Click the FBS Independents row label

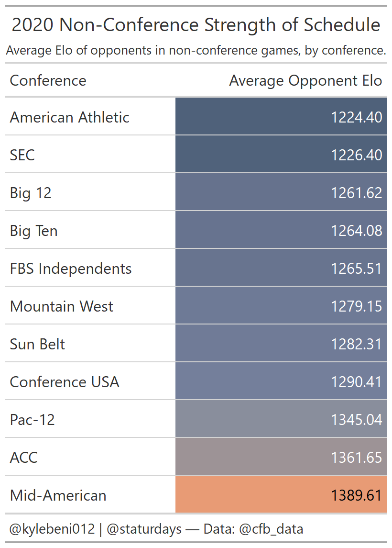point(71,268)
